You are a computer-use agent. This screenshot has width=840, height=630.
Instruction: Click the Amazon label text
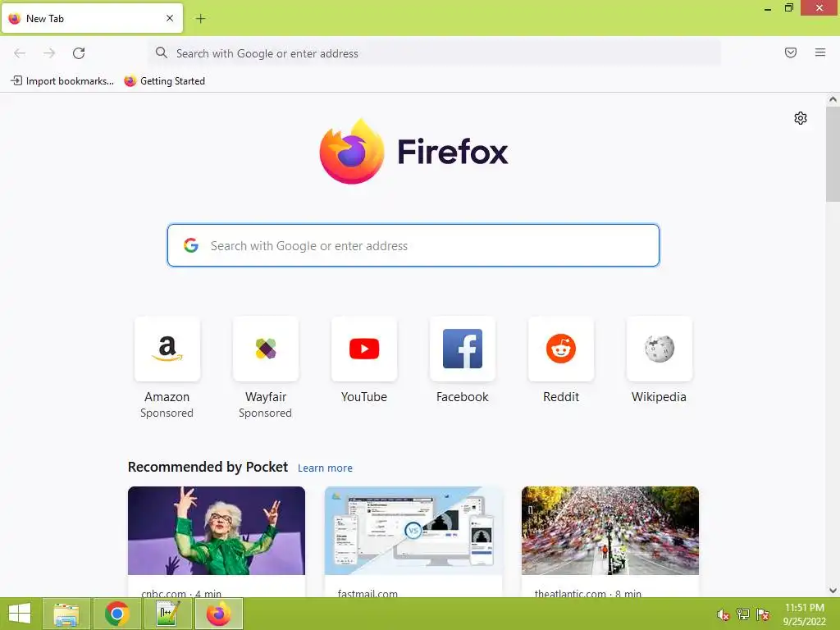point(167,397)
